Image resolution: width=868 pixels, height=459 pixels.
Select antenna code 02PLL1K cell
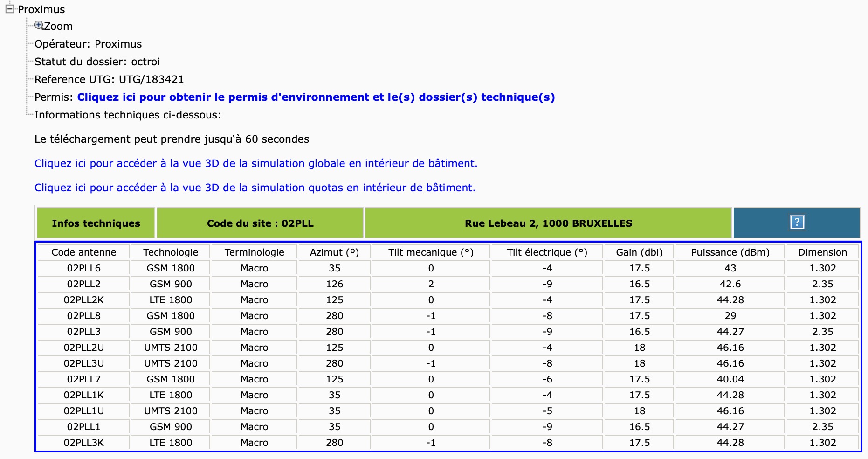pyautogui.click(x=84, y=395)
